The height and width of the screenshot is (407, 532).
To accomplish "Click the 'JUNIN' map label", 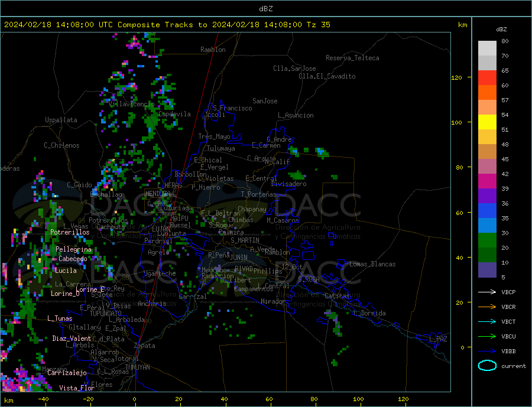I will pyautogui.click(x=239, y=258).
